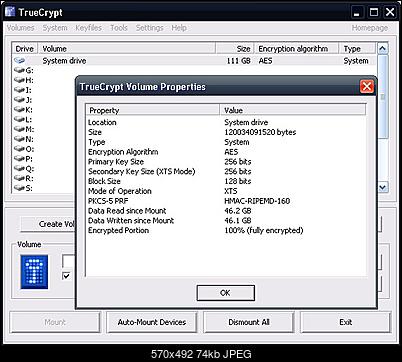Click Auto-Mount Devices button
Viewport: 402px width, 362px height.
click(x=152, y=322)
